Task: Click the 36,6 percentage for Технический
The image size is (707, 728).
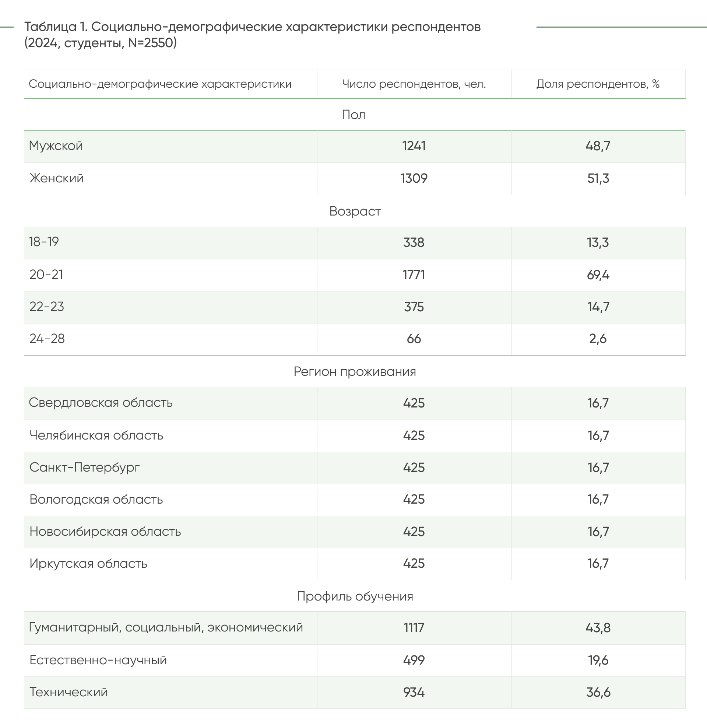Action: 598,693
